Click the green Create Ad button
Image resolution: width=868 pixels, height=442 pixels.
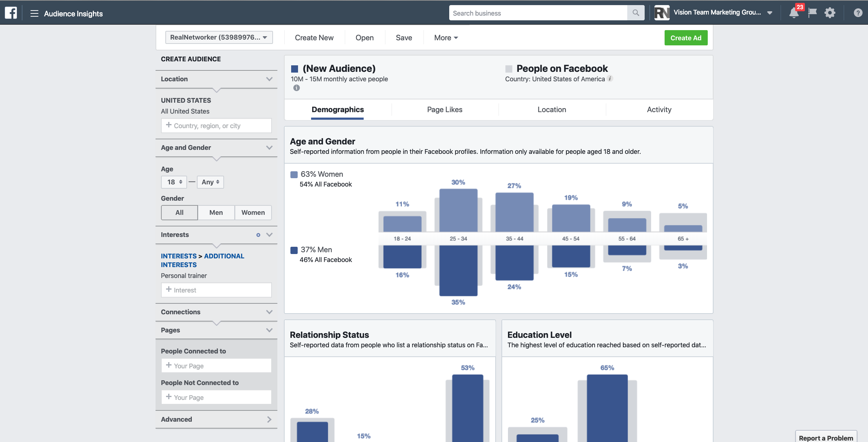coord(686,38)
